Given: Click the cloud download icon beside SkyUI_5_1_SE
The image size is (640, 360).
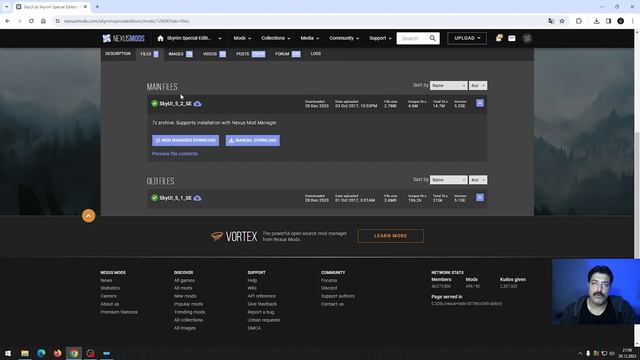Looking at the screenshot, I should [x=198, y=198].
